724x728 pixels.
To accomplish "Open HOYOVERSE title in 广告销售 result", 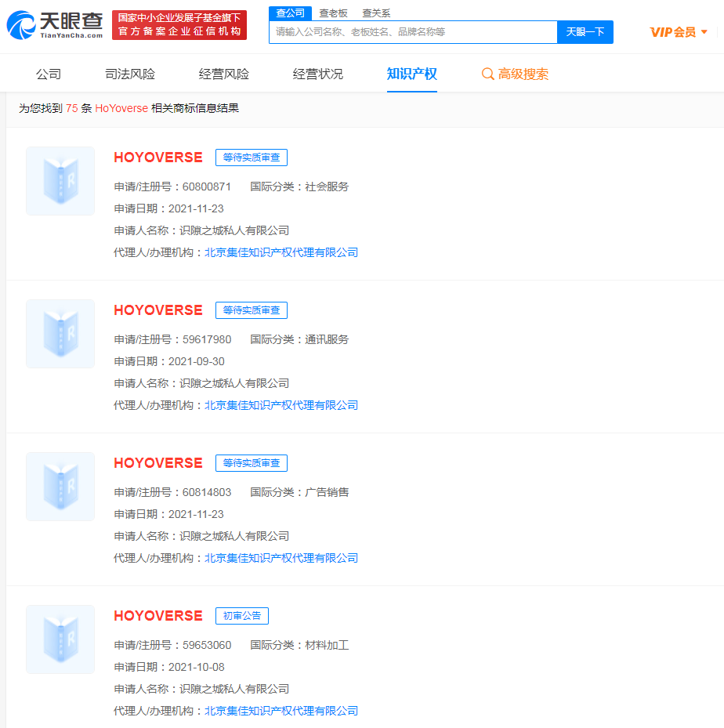I will point(158,463).
